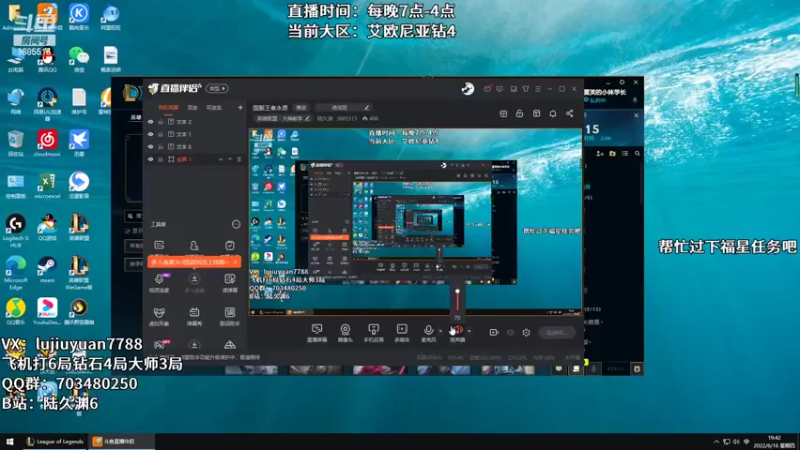Adjust the speaker volume slider at 70
This screenshot has width=800, height=450.
pos(458,291)
